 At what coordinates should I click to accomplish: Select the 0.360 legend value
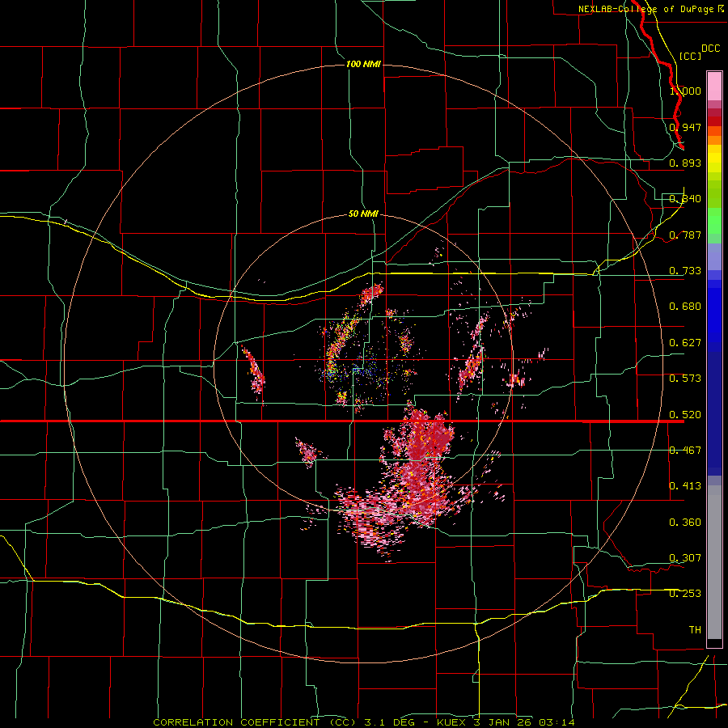point(685,523)
